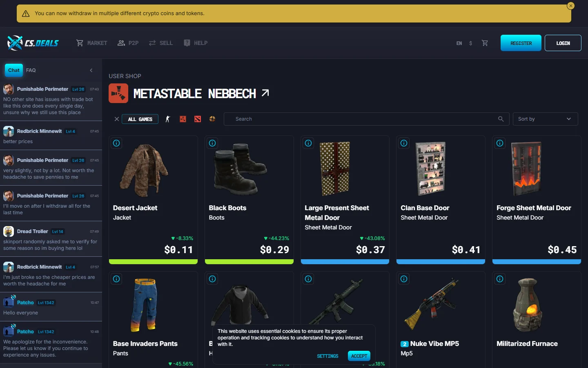588x368 pixels.
Task: Filter by Counter-Strike game icon
Action: point(168,119)
